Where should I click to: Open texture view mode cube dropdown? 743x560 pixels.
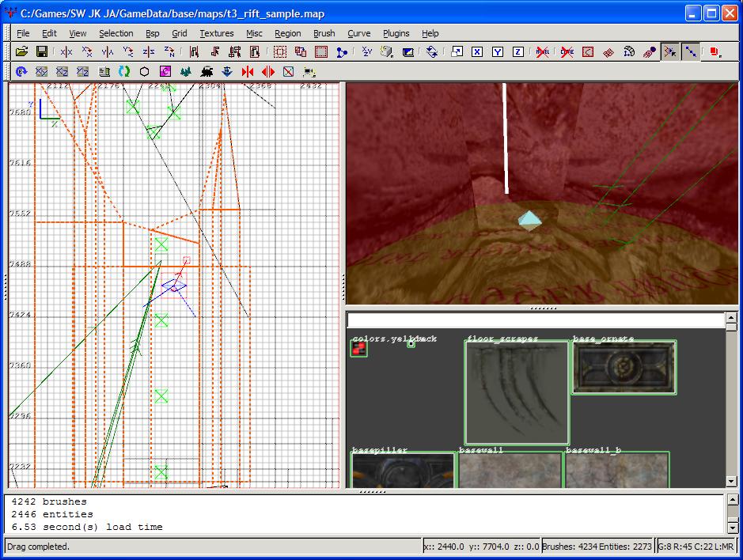387,51
